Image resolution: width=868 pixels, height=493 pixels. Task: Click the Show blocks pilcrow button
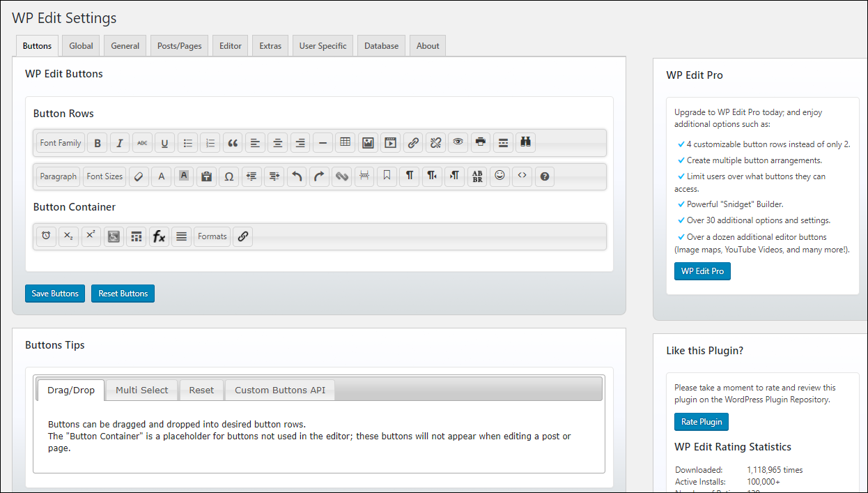(410, 176)
